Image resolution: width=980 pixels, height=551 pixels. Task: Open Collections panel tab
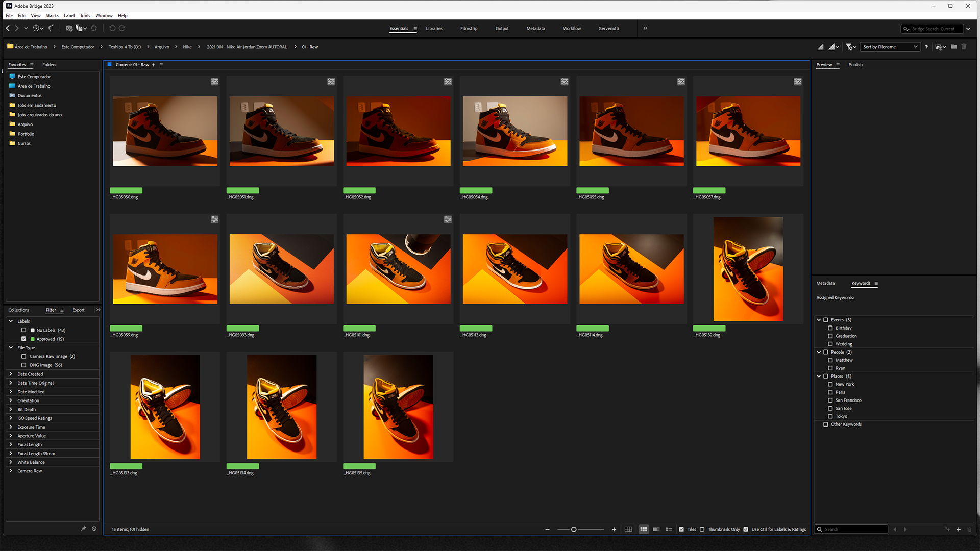[18, 310]
